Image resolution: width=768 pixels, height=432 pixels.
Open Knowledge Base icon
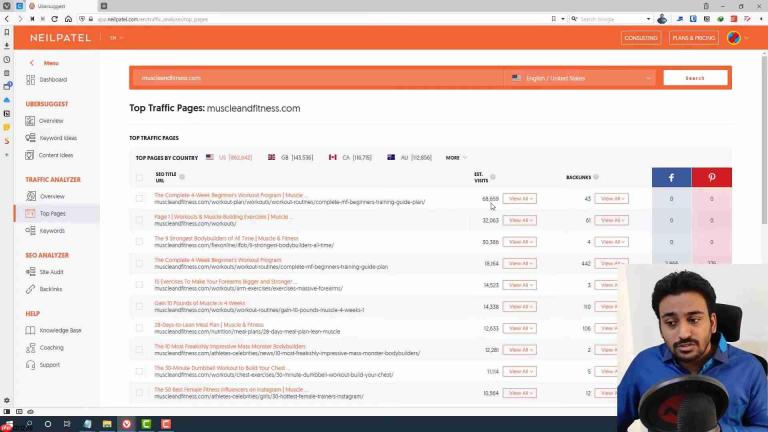30,330
